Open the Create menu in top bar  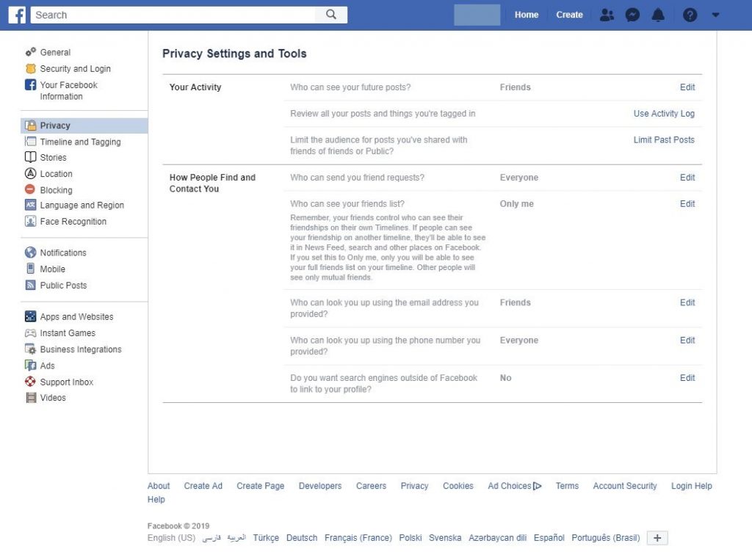569,15
